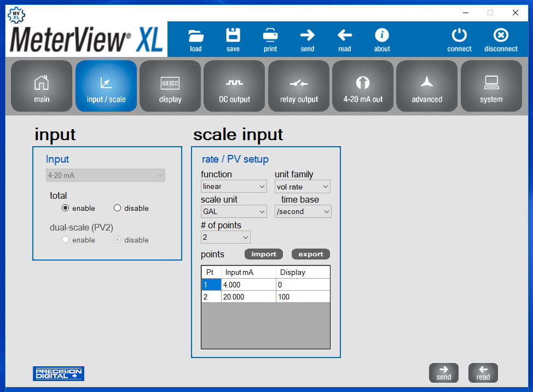The image size is (533, 392).
Task: Click the bottom read button
Action: pyautogui.click(x=483, y=373)
